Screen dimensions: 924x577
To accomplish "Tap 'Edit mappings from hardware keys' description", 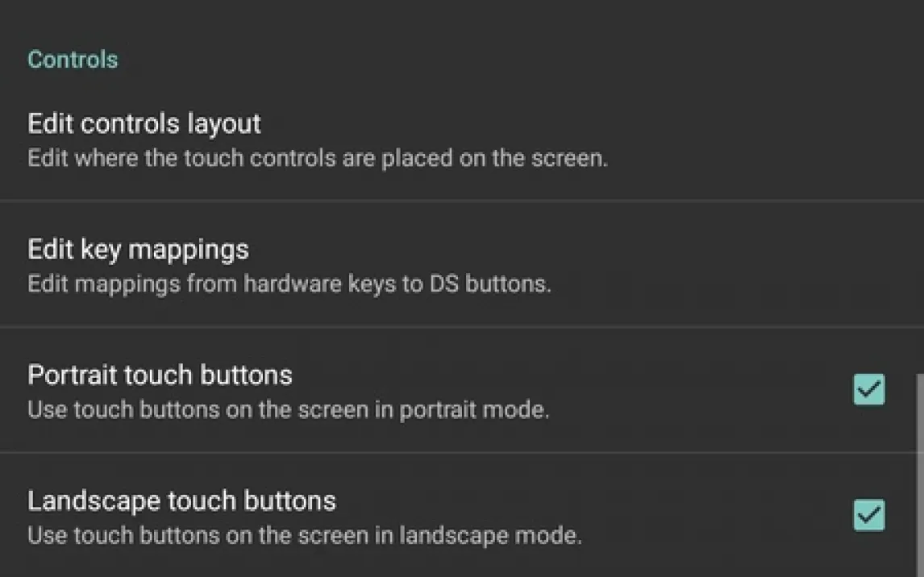I will [289, 284].
